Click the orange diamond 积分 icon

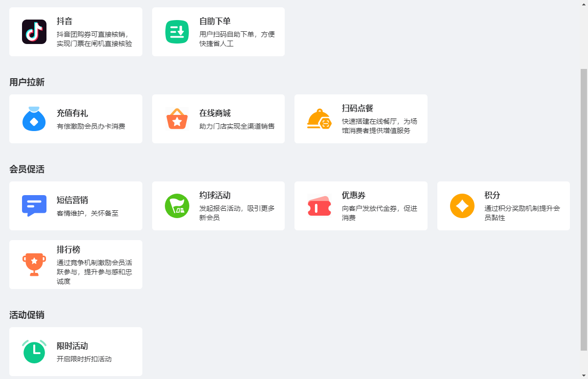(x=462, y=206)
